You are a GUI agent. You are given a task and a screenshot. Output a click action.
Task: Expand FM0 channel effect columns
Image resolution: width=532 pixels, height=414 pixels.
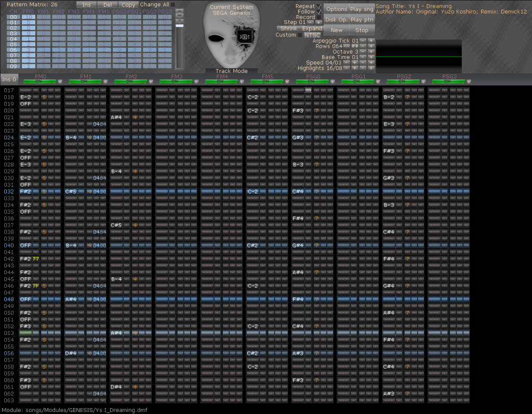click(x=60, y=82)
